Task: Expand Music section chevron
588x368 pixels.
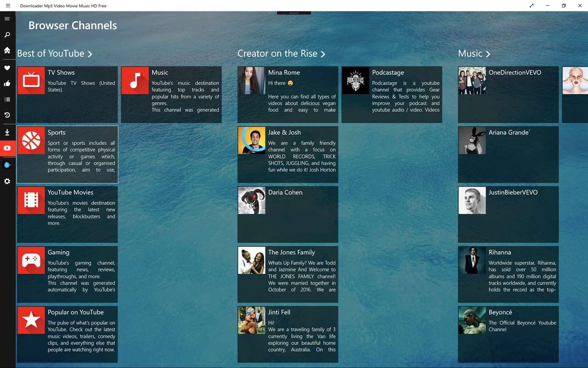Action: coord(488,54)
